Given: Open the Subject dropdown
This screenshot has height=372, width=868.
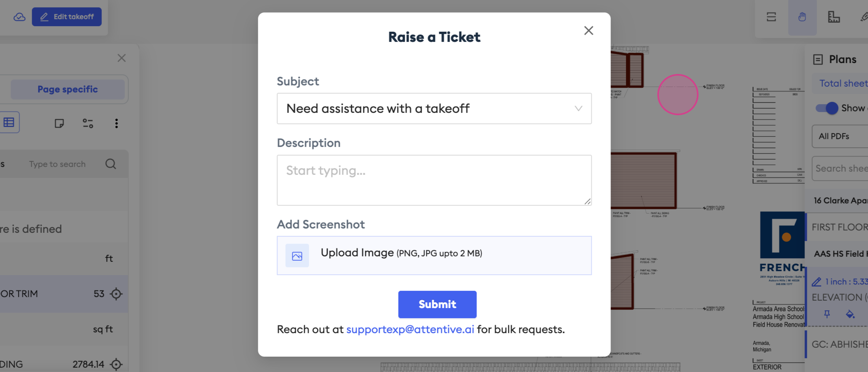Looking at the screenshot, I should 434,109.
